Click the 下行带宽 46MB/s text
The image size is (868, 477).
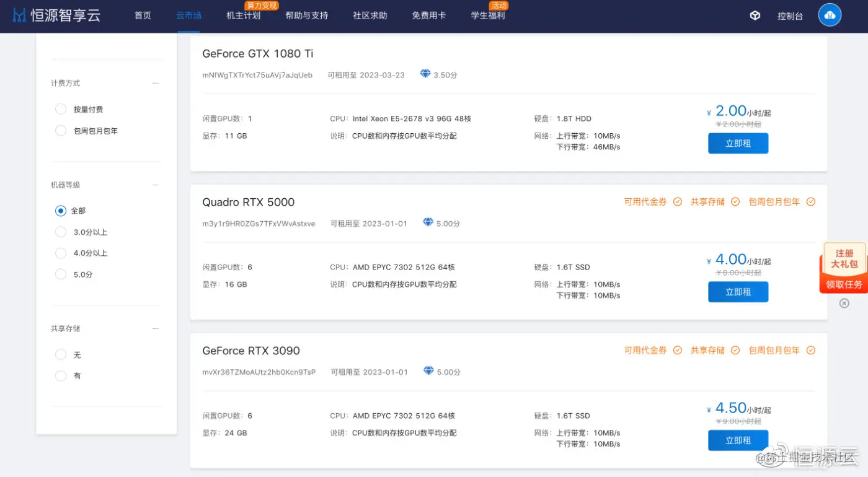point(588,147)
